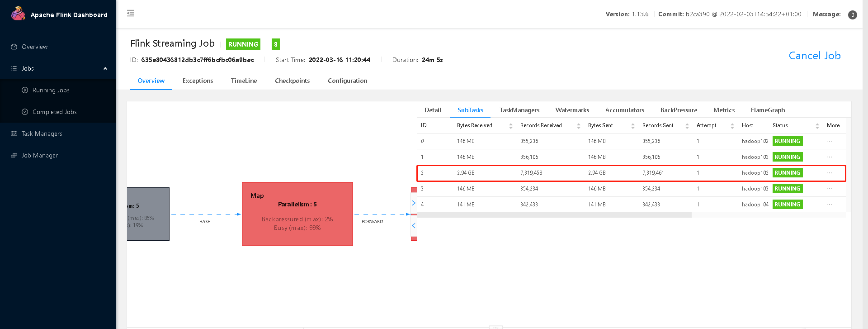Click the Job Manager icon
This screenshot has height=329, width=868.
[x=14, y=155]
